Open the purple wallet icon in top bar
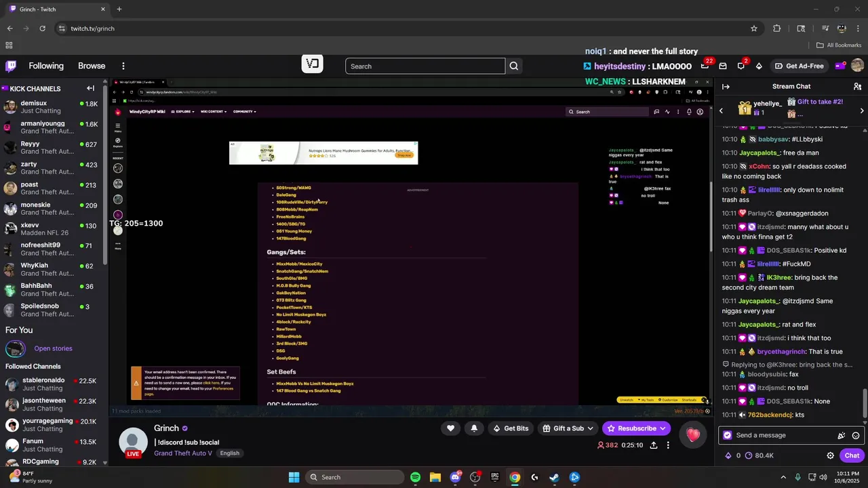 pos(840,66)
